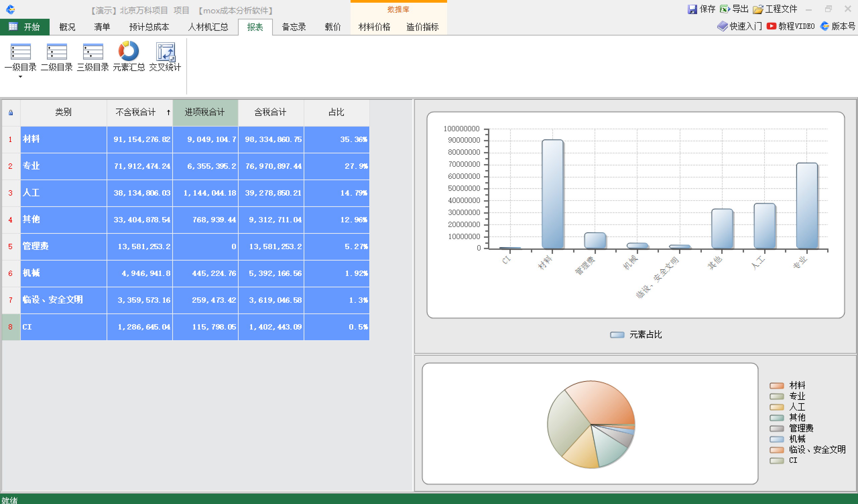Viewport: 858px width, 504px height.
Task: Expand the 一级目录 dropdown arrow
Action: [20, 77]
